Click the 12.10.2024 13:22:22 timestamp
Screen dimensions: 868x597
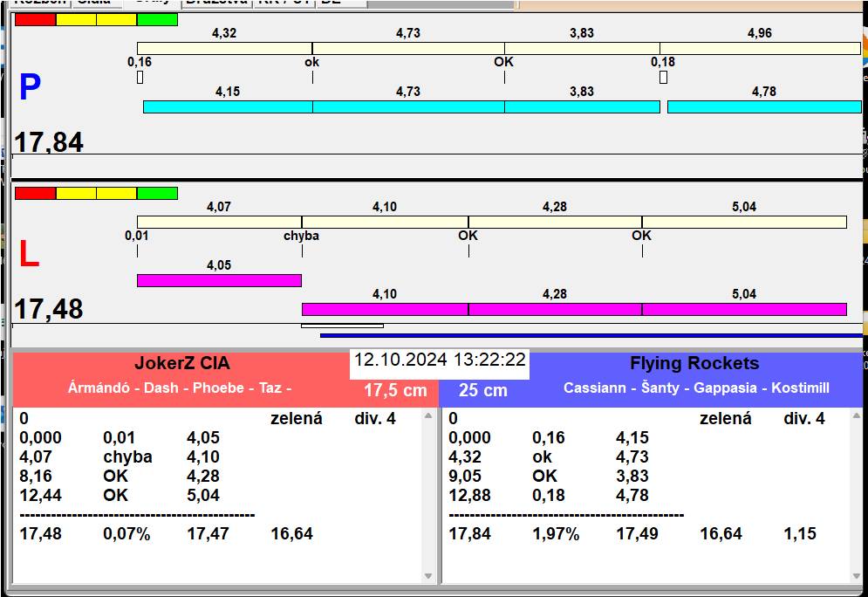tap(440, 360)
